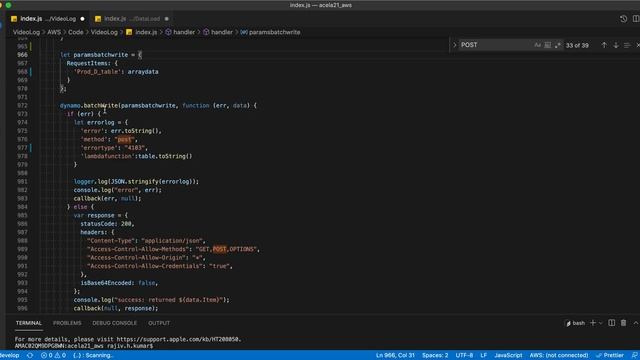Viewport: 640px width, 360px height.
Task: Split the editor with the layout icon
Action: (x=636, y=19)
